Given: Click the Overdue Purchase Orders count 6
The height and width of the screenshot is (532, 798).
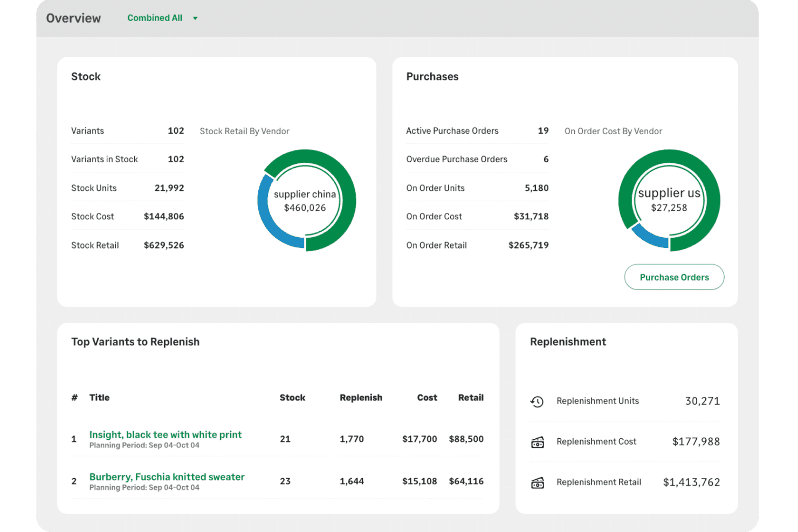Looking at the screenshot, I should tap(546, 160).
